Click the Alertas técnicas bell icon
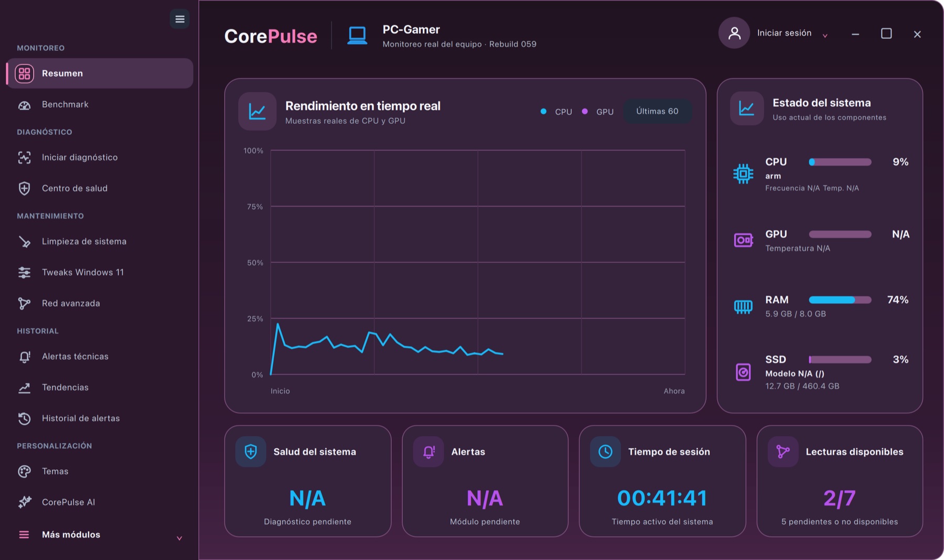 tap(25, 357)
